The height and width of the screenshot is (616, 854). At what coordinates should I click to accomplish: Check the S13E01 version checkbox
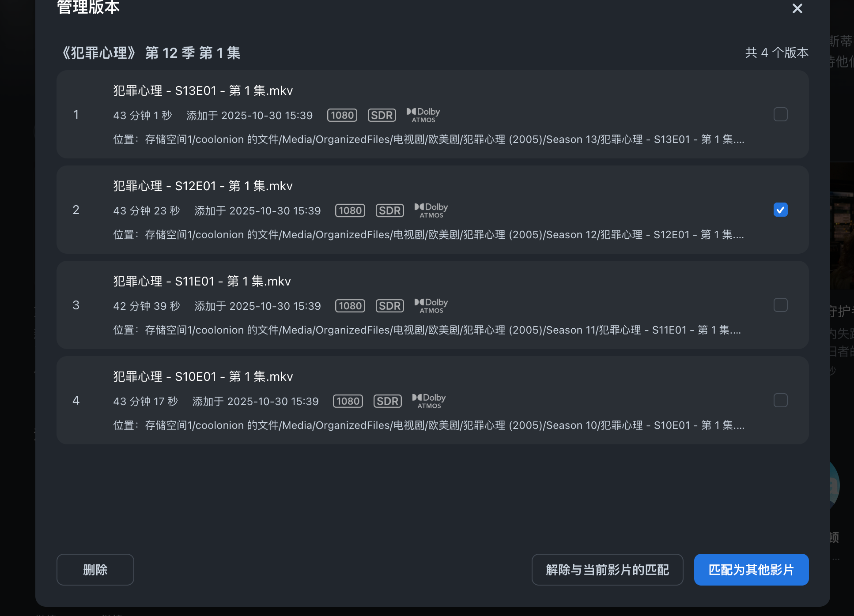(x=780, y=114)
